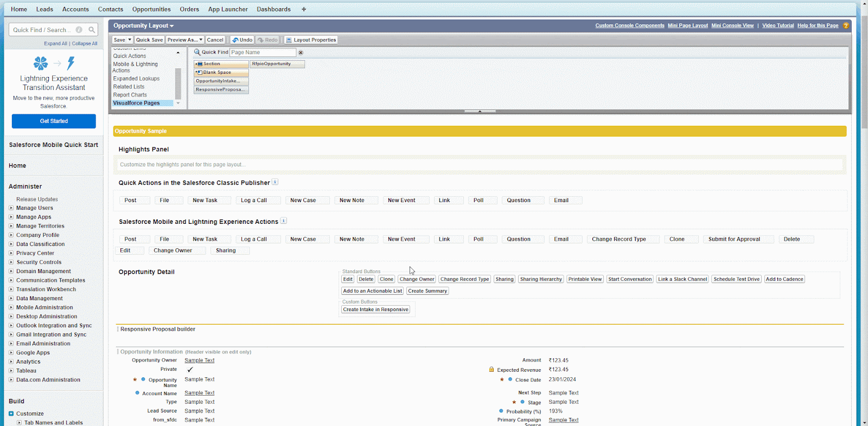
Task: Select the Blank Space palette item
Action: 221,73
